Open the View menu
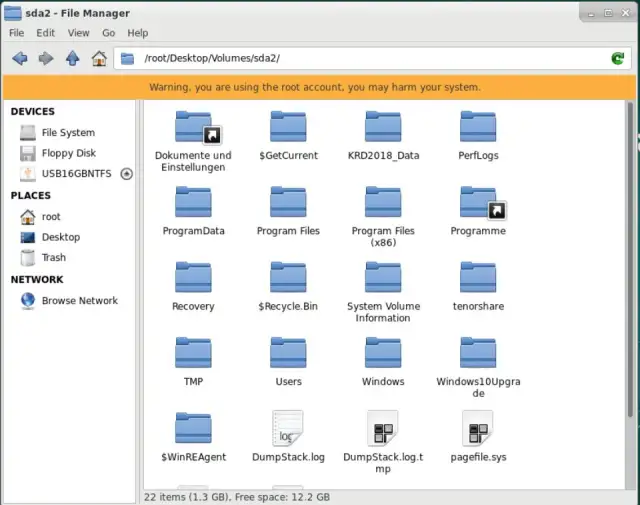The height and width of the screenshot is (505, 640). click(78, 33)
